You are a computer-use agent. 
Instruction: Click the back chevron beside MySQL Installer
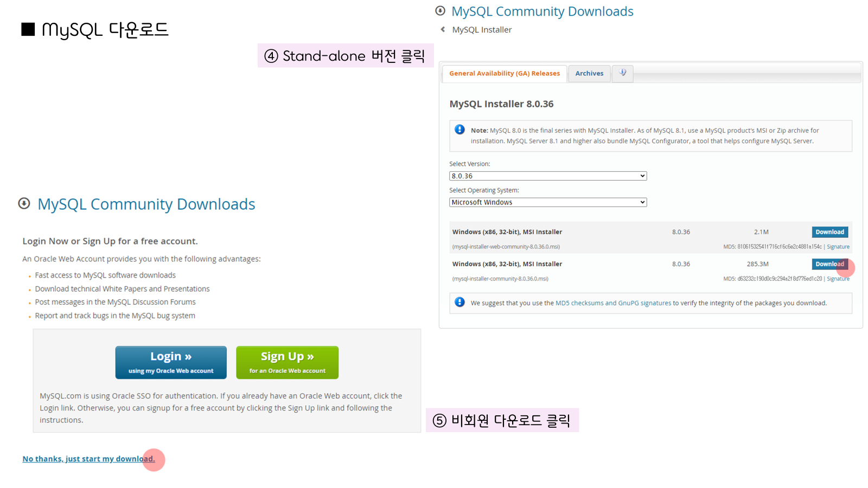[x=443, y=30]
